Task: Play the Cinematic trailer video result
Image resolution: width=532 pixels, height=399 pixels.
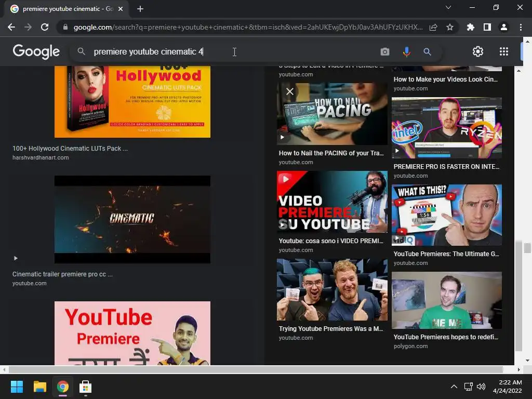Action: [16, 258]
